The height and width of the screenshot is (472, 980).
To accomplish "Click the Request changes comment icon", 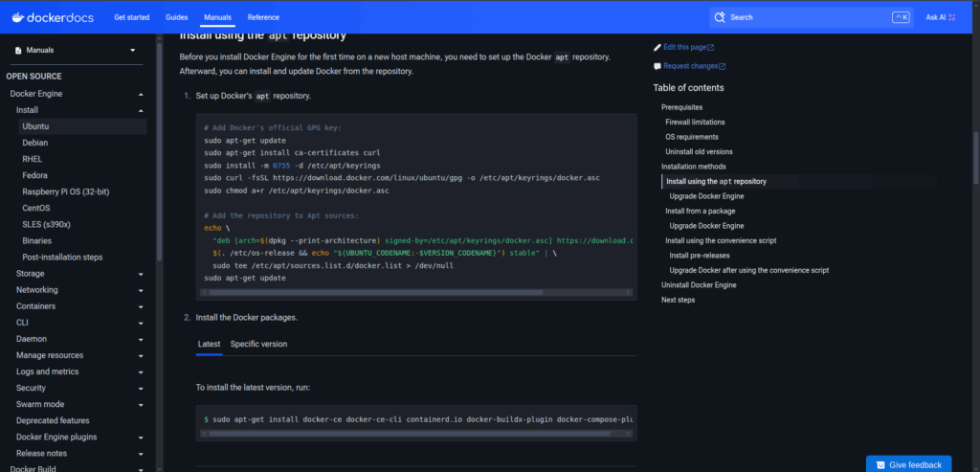I will pos(657,66).
